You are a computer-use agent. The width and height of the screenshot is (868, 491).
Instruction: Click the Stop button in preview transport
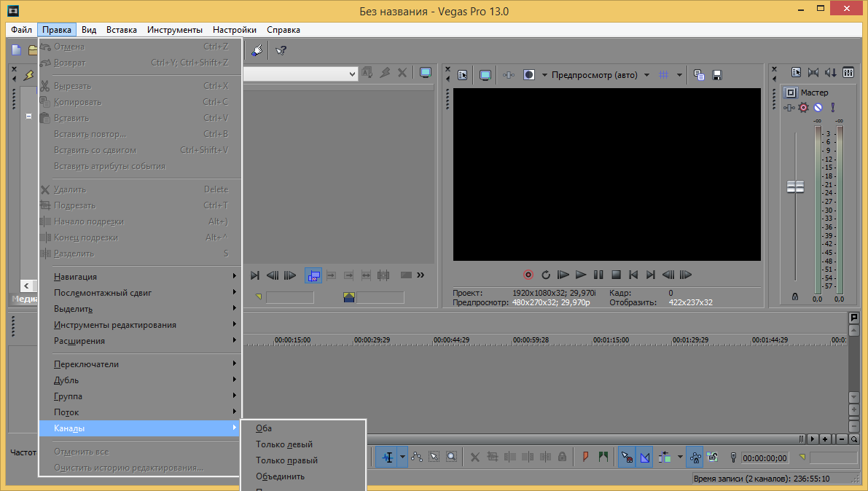coord(616,275)
